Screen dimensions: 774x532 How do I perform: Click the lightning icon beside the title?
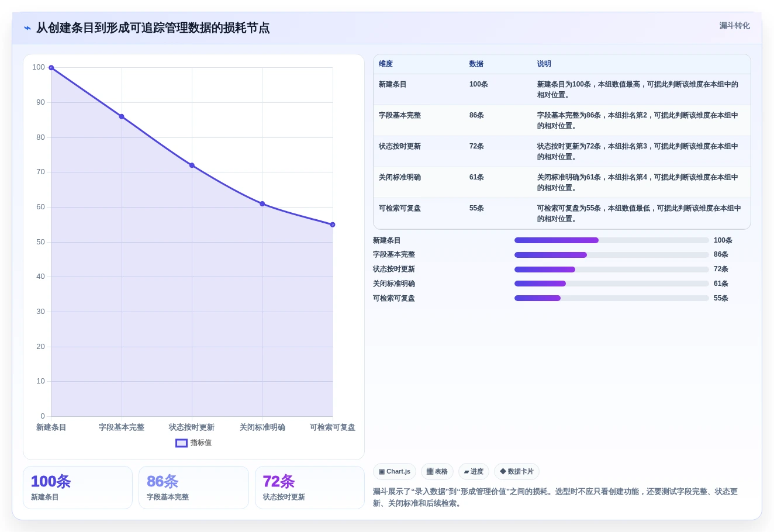pyautogui.click(x=27, y=27)
